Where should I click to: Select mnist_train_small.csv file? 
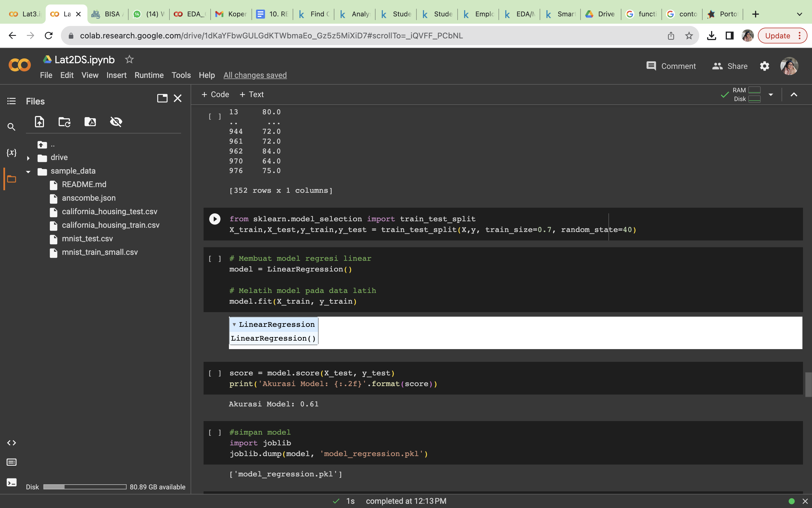pos(100,252)
